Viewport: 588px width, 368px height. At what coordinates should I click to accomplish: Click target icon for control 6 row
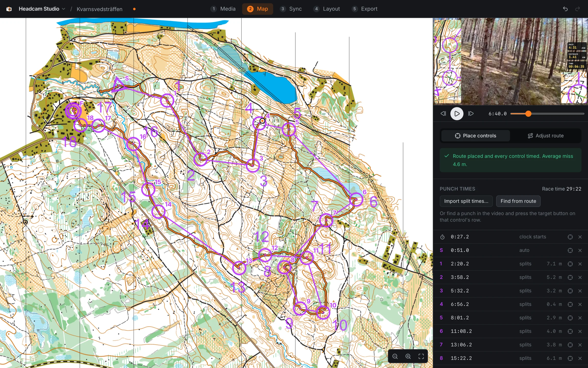(x=570, y=331)
